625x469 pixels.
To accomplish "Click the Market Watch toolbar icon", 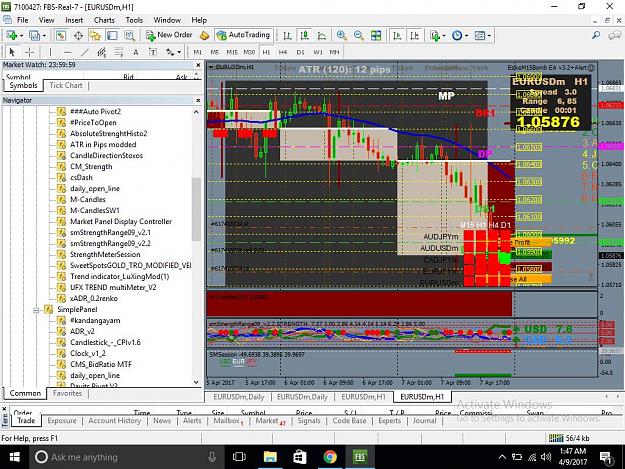I will point(61,35).
